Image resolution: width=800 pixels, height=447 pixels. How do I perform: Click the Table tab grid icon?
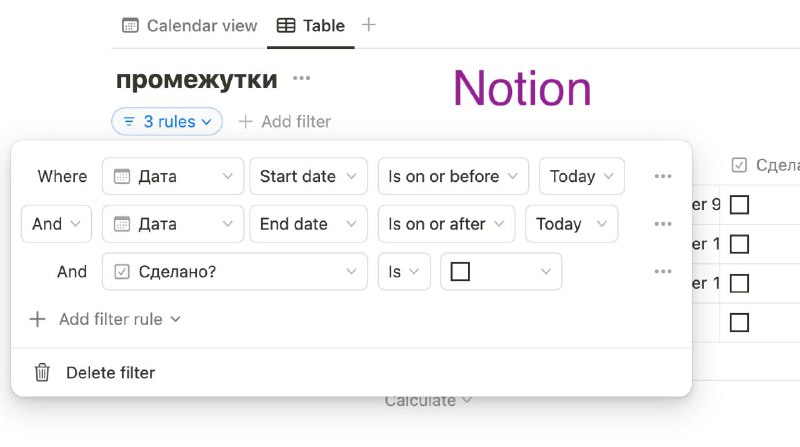[286, 25]
